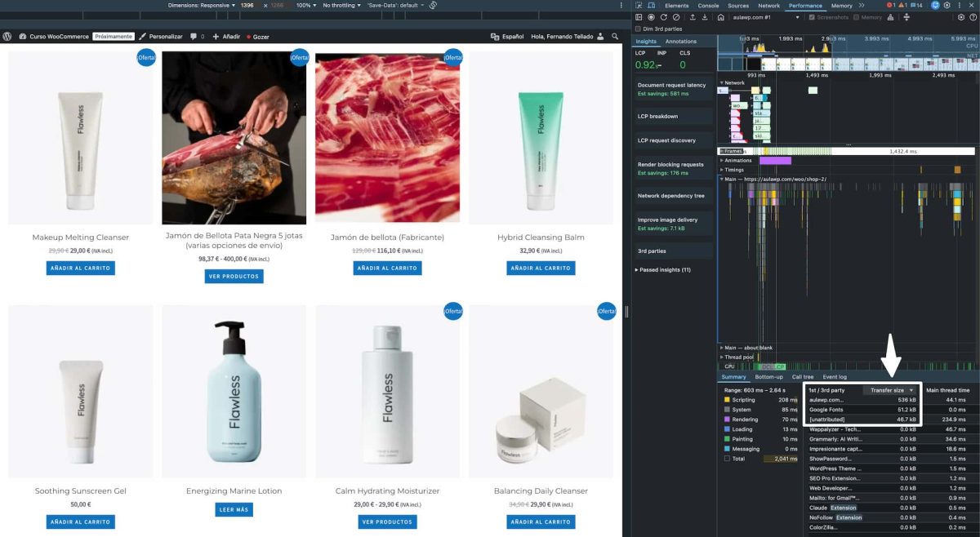
Task: Open the Annotations tab
Action: coord(681,41)
